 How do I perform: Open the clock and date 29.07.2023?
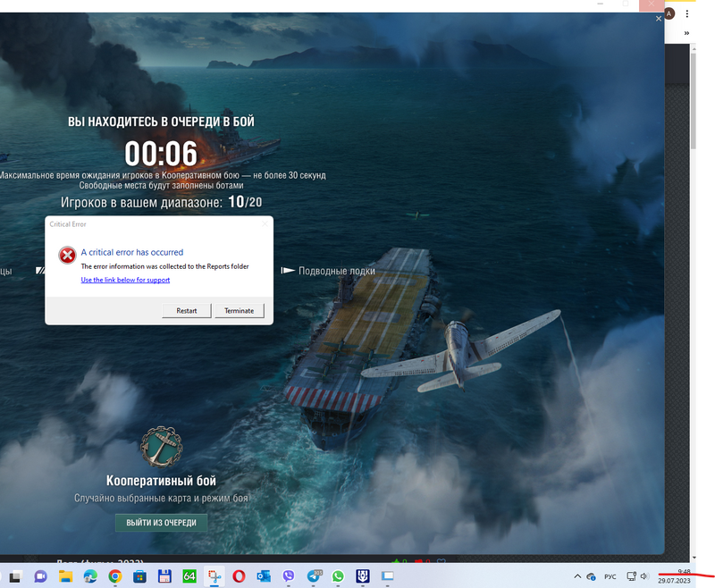(x=675, y=576)
